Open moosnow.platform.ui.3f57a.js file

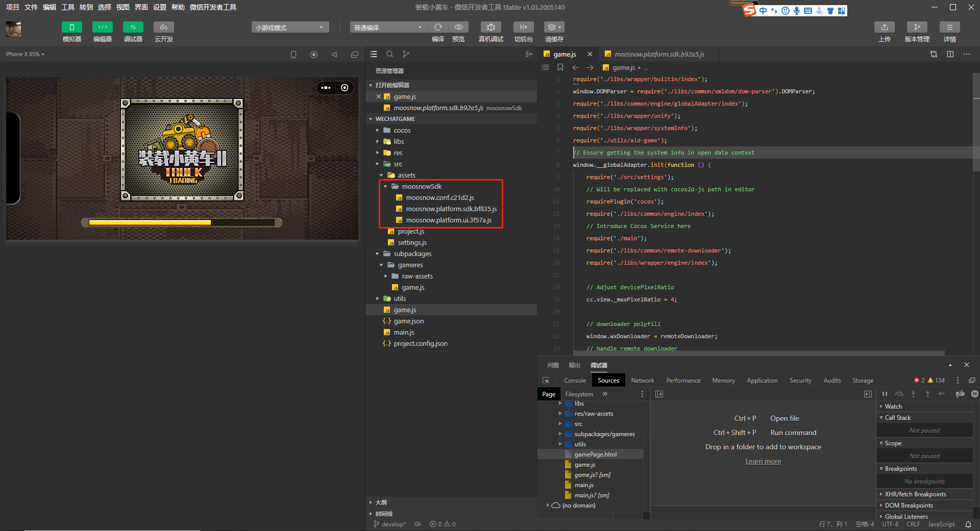point(451,220)
